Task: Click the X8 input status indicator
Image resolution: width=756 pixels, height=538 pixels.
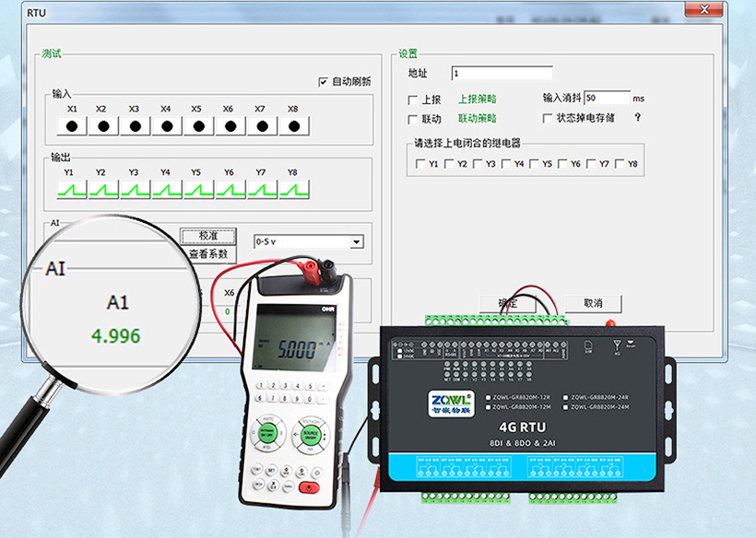Action: [294, 126]
